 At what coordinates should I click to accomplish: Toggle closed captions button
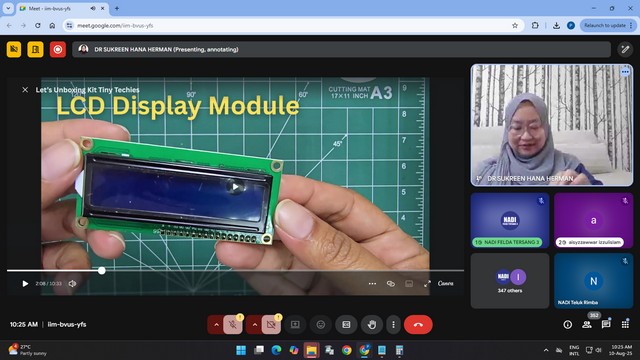tap(346, 324)
